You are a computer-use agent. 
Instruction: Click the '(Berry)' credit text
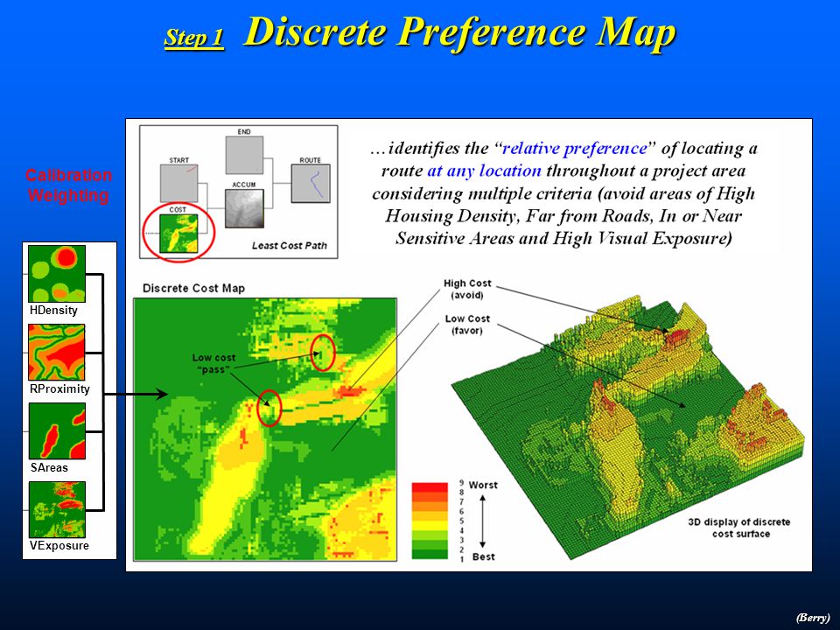(813, 617)
